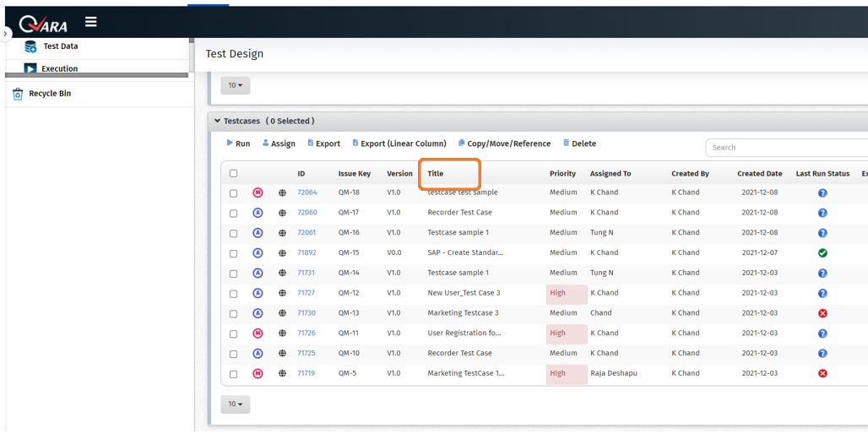Click the Test Data database icon
Viewport: 868px width, 439px height.
(30, 46)
